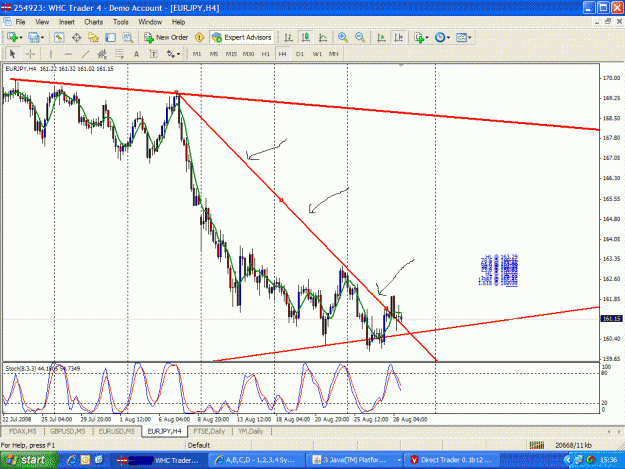
Task: Switch to Candlesticks chart display
Action: click(306, 37)
